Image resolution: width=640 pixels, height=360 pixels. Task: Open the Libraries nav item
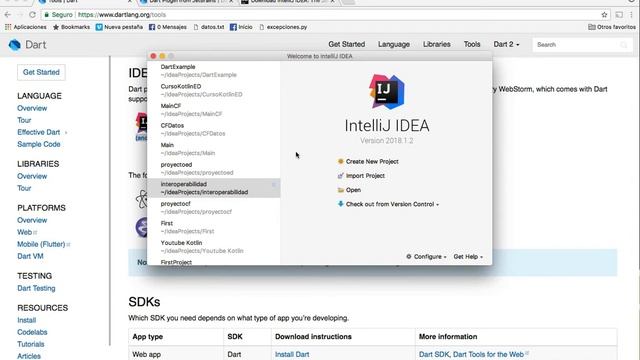click(436, 44)
